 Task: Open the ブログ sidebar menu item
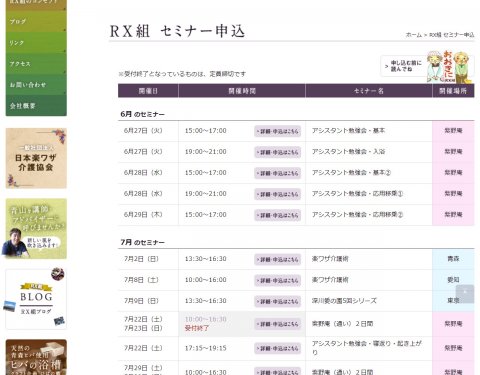[36, 21]
